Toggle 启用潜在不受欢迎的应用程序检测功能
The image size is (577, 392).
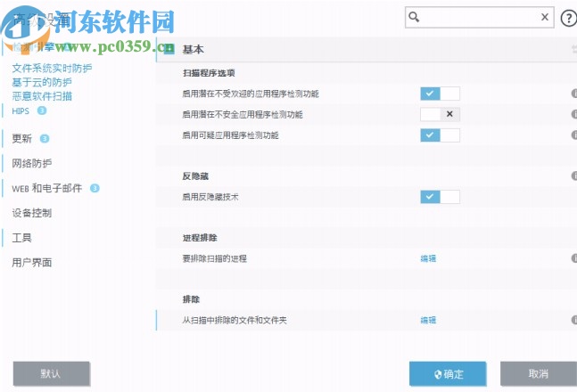click(x=441, y=94)
